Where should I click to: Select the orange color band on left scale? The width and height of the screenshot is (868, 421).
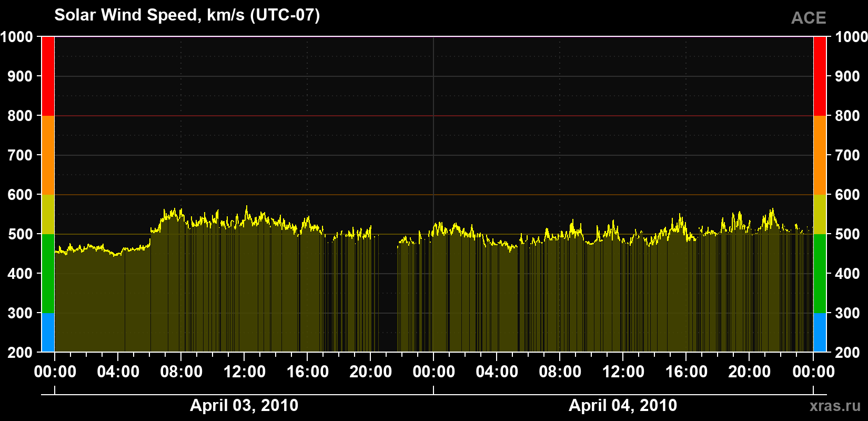coord(48,155)
